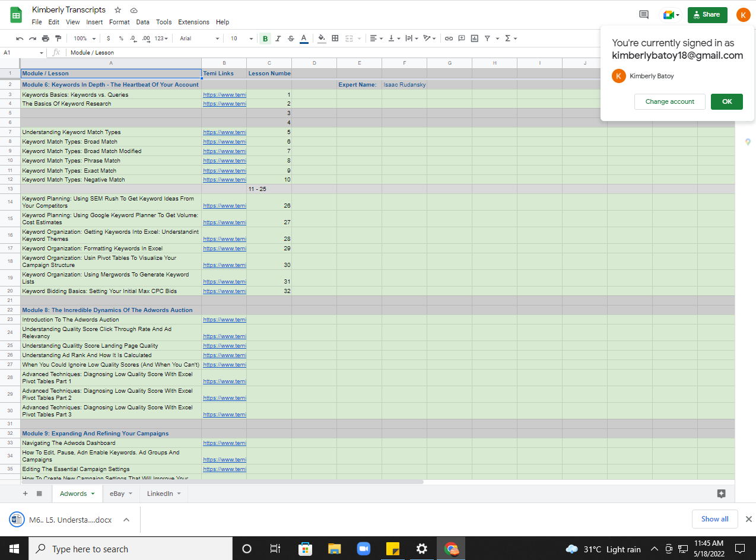
Task: Click the merge cells icon
Action: point(350,39)
